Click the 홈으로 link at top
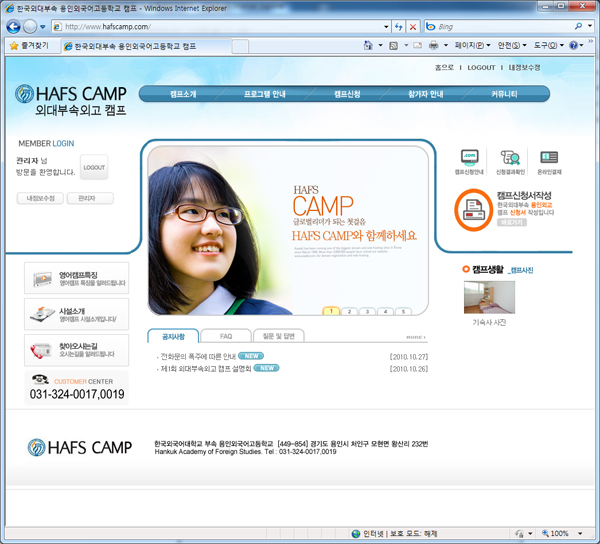The image size is (600, 544). (444, 67)
